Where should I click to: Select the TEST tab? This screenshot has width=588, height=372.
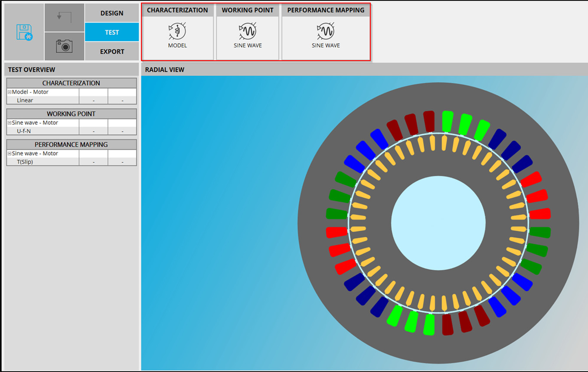112,32
